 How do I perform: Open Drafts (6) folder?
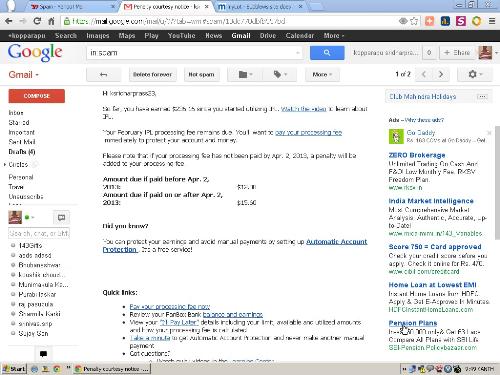22,152
